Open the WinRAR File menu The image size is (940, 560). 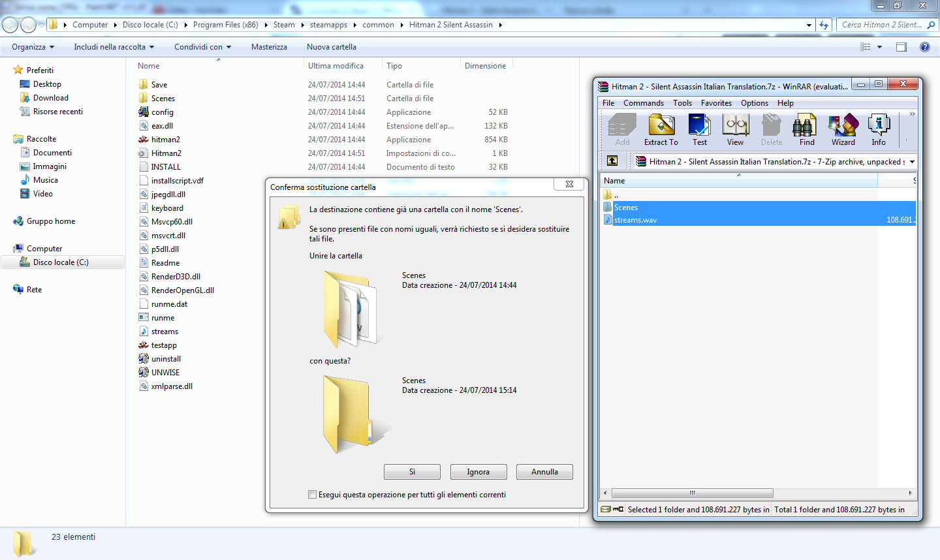pos(608,103)
